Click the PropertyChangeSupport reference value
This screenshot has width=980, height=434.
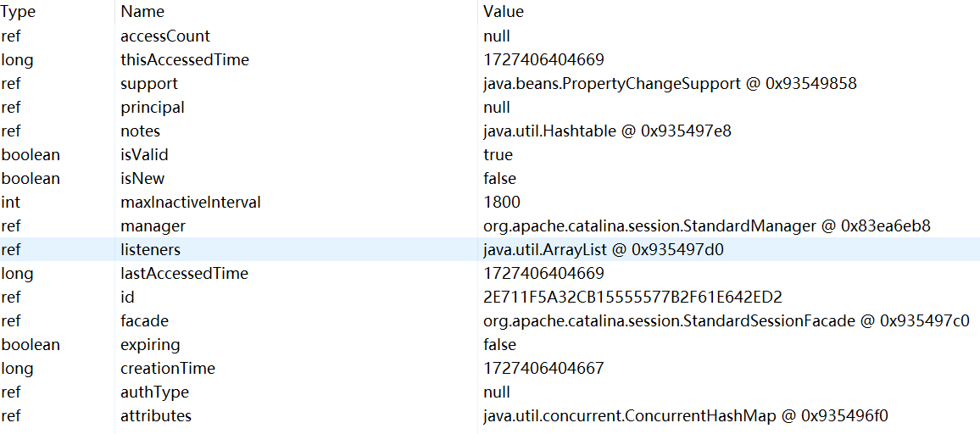point(670,84)
